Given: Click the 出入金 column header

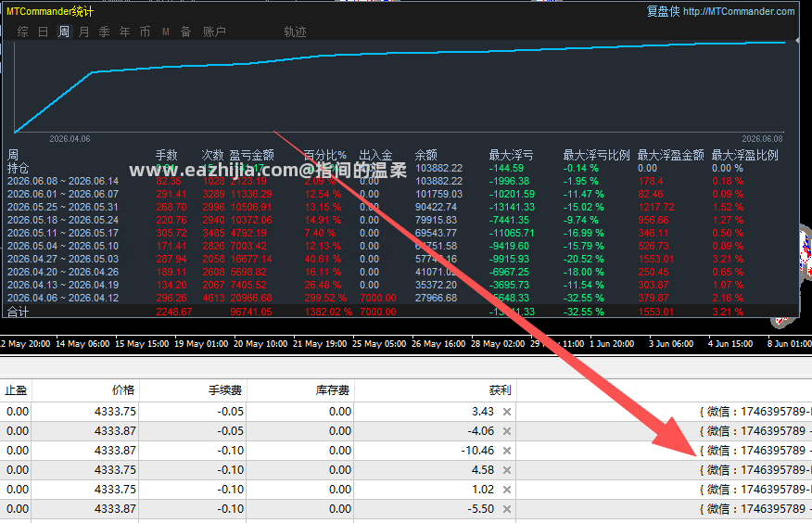Looking at the screenshot, I should (376, 155).
